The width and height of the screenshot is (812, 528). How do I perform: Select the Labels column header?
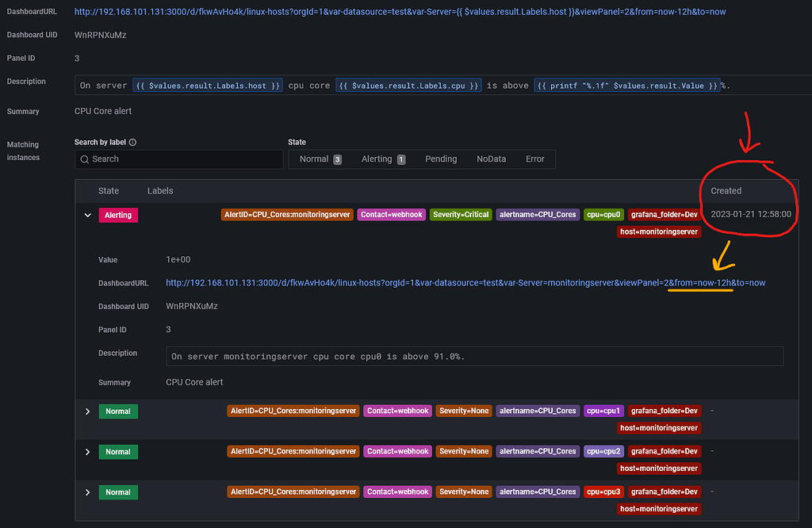pyautogui.click(x=159, y=190)
